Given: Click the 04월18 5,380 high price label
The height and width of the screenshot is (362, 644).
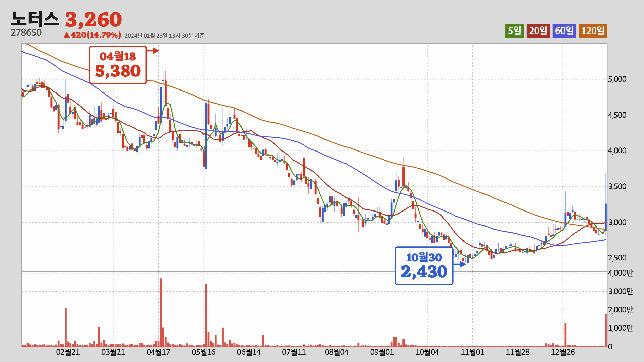Looking at the screenshot, I should (118, 65).
